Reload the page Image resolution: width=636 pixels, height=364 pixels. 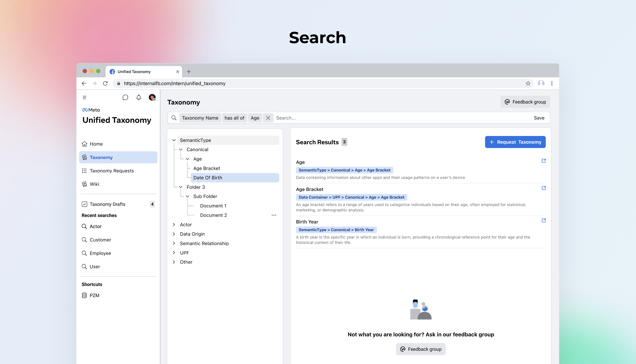[x=105, y=83]
